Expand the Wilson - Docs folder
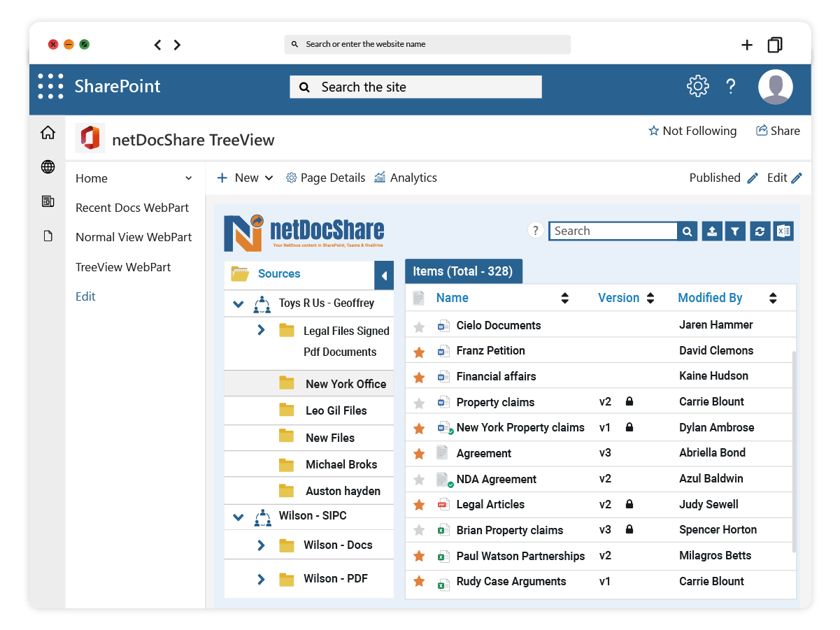This screenshot has height=630, width=840. click(261, 545)
